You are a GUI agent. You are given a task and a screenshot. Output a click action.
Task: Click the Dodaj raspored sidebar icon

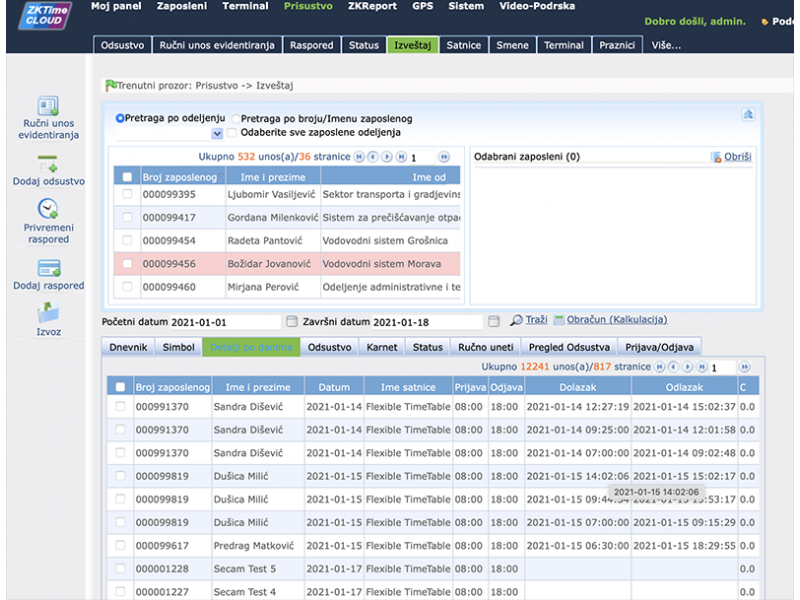coord(49,267)
